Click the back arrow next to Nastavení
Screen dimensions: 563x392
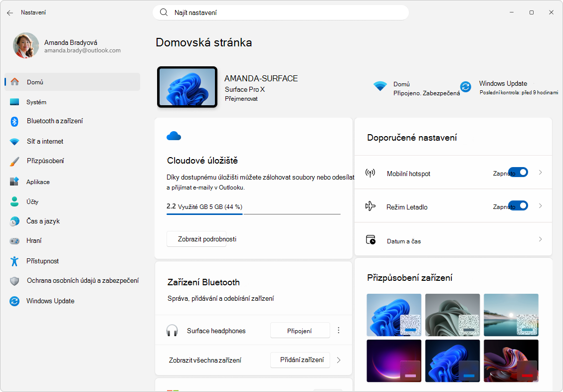click(x=10, y=13)
